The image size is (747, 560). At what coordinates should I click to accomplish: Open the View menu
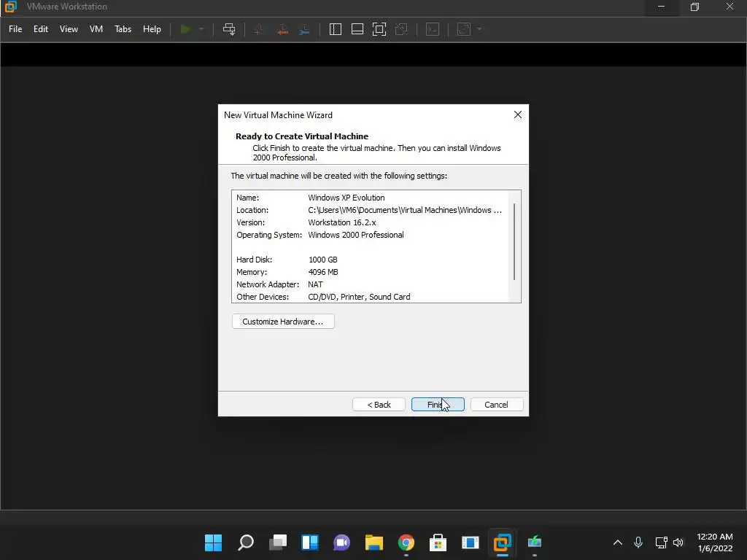(x=69, y=29)
